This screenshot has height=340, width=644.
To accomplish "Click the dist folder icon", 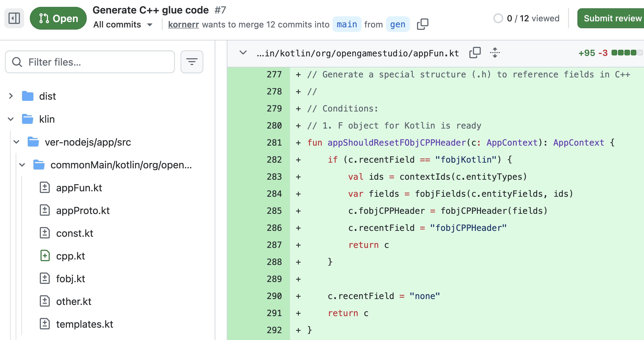I will point(27,96).
